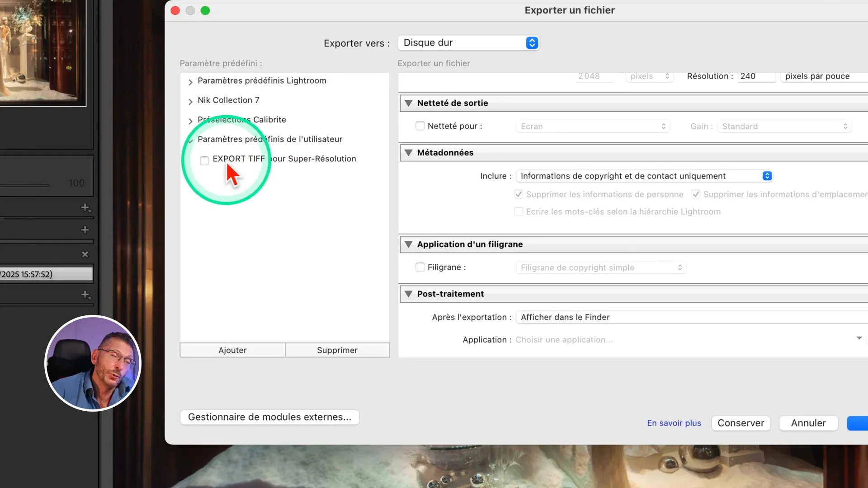Select Paramètres prédéfinis de l'utilisateur row

(270, 139)
